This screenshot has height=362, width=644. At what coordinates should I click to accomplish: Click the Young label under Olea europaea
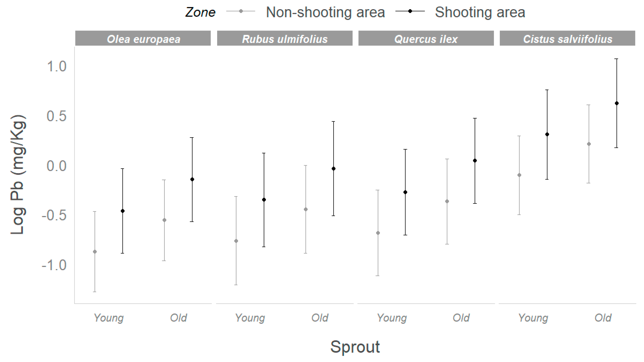click(x=109, y=318)
